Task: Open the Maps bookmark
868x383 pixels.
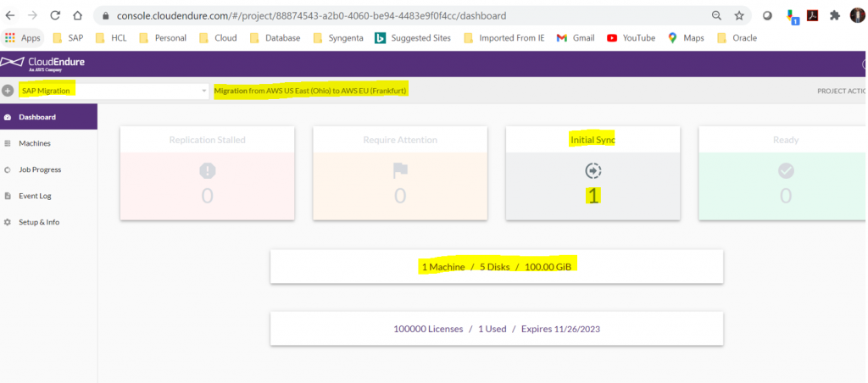Action: click(686, 37)
